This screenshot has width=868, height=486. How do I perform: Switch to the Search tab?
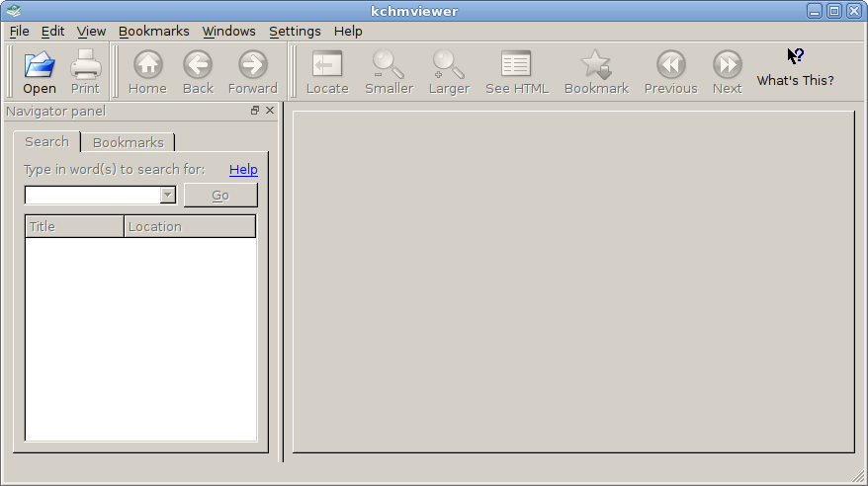pyautogui.click(x=47, y=141)
